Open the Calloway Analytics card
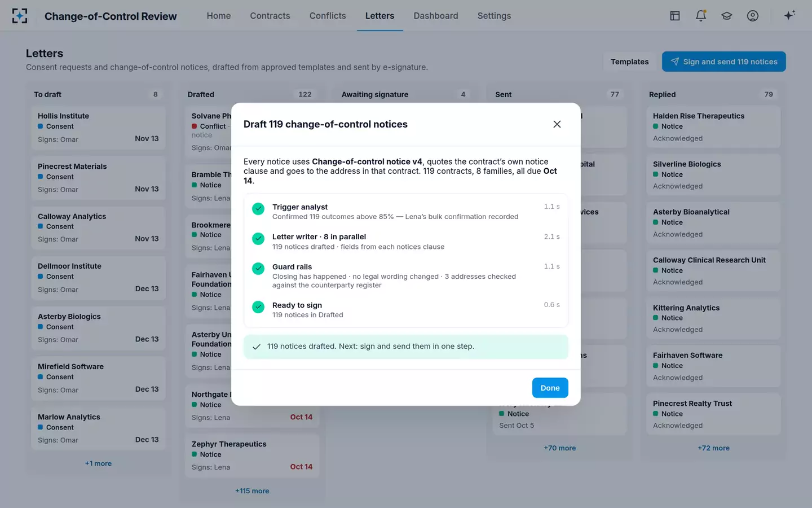Image resolution: width=812 pixels, height=508 pixels. click(98, 228)
